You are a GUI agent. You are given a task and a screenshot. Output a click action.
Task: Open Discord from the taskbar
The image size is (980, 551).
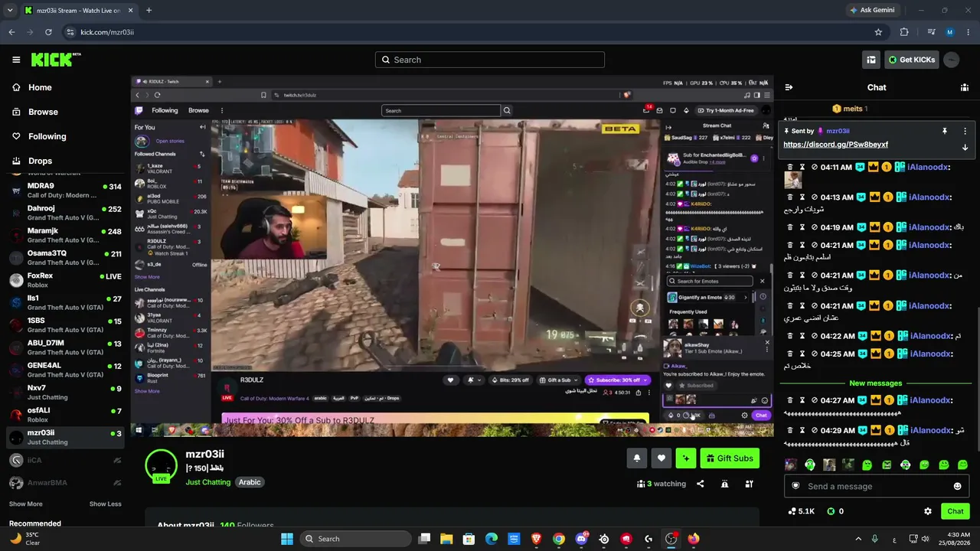(x=581, y=539)
